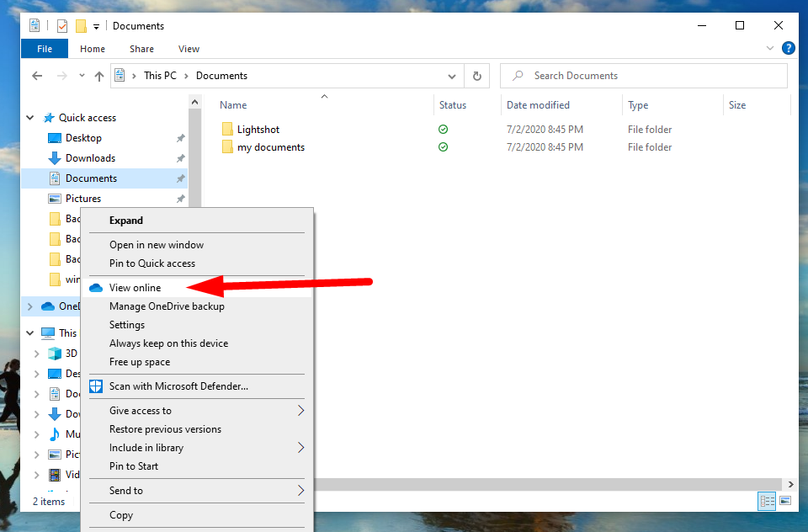Viewport: 808px width, 532px height.
Task: Click the Up one level arrow
Action: coord(99,76)
